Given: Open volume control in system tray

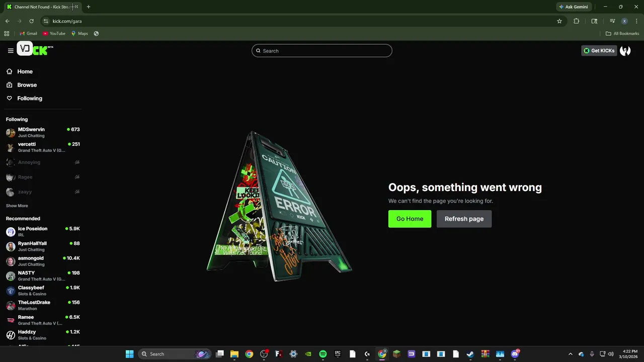Looking at the screenshot, I should click(x=611, y=354).
